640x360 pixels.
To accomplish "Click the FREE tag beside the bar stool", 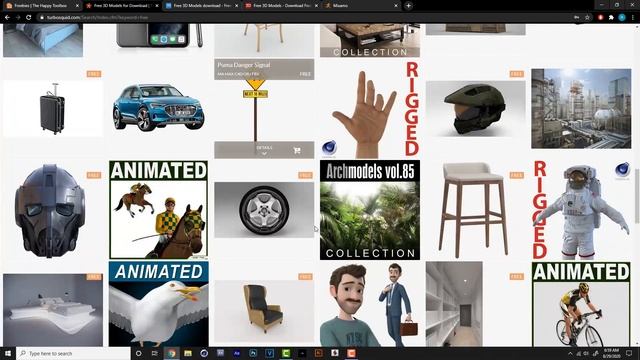I will pos(516,175).
